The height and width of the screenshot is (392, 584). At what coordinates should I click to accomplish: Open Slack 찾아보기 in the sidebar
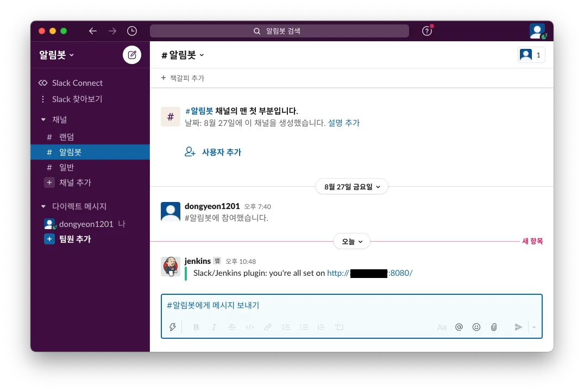(90, 99)
